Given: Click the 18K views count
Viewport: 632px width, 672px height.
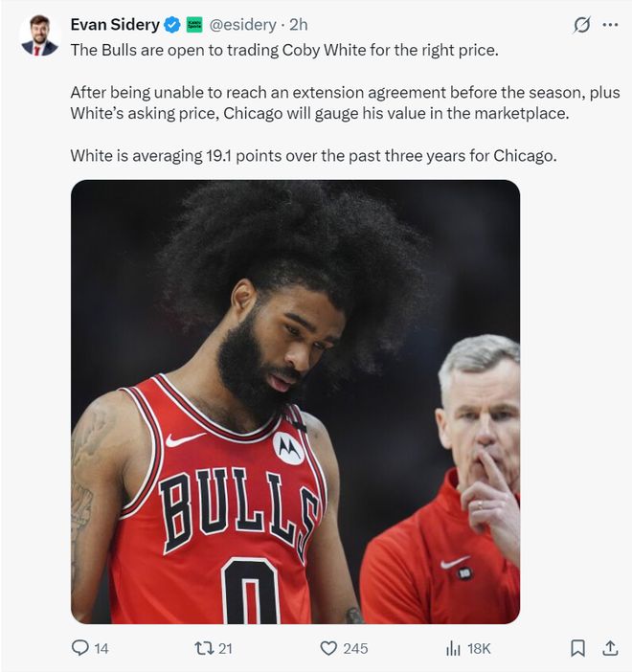Looking at the screenshot, I should pyautogui.click(x=479, y=648).
